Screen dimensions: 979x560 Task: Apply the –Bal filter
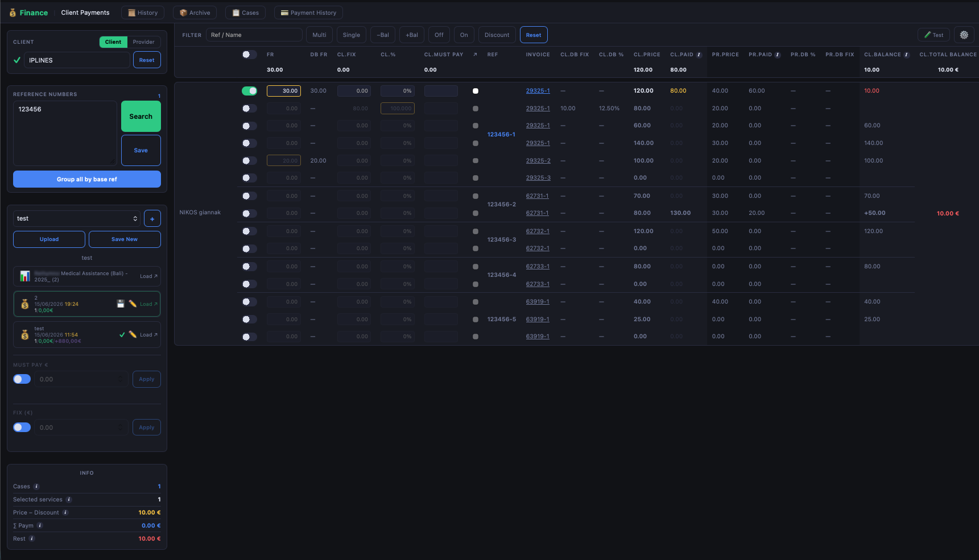click(x=383, y=35)
